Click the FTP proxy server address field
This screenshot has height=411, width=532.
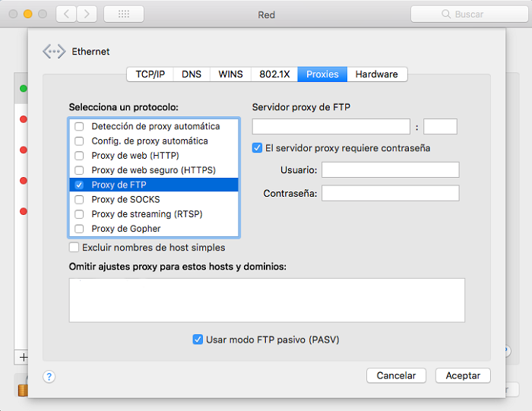(331, 127)
